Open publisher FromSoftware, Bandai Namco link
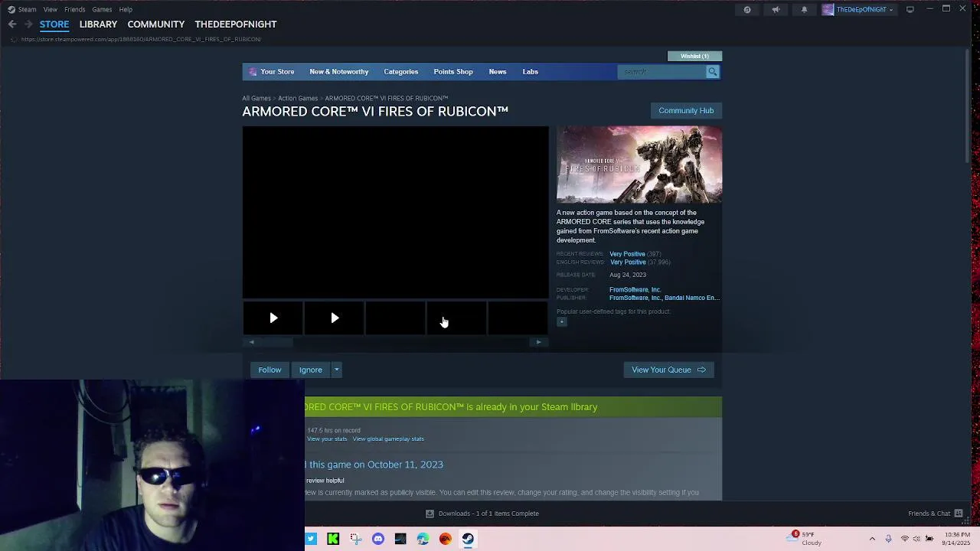 [x=665, y=298]
